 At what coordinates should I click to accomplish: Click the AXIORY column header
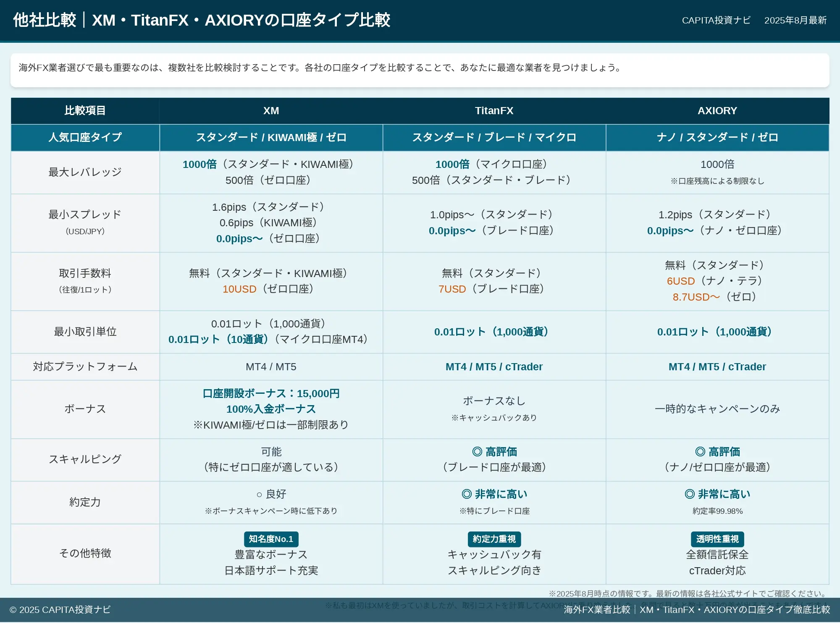[717, 111]
